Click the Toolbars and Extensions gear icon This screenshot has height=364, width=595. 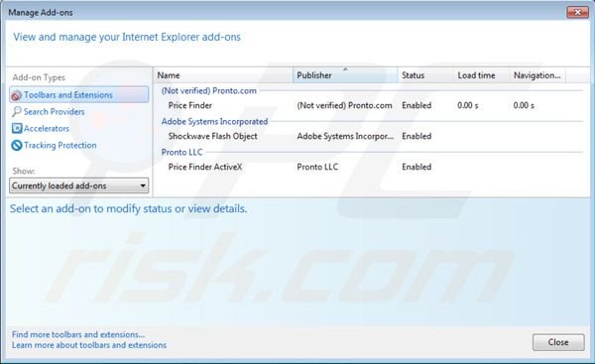click(x=16, y=95)
